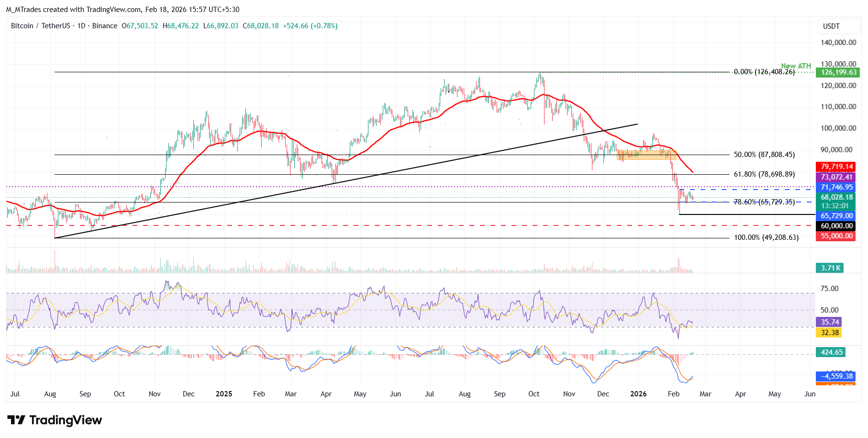868x438 pixels.
Task: Click the L66,892.03 low price value
Action: pyautogui.click(x=221, y=26)
